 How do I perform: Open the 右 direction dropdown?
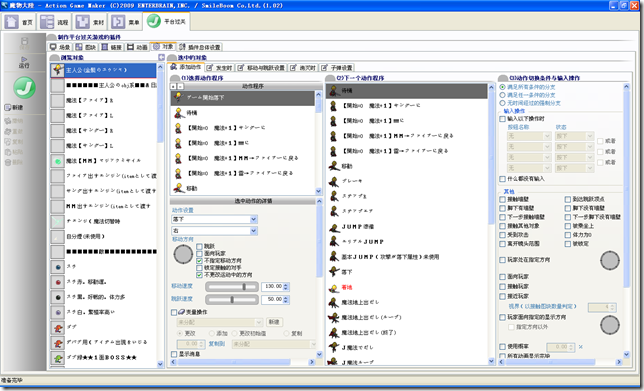pyautogui.click(x=214, y=231)
